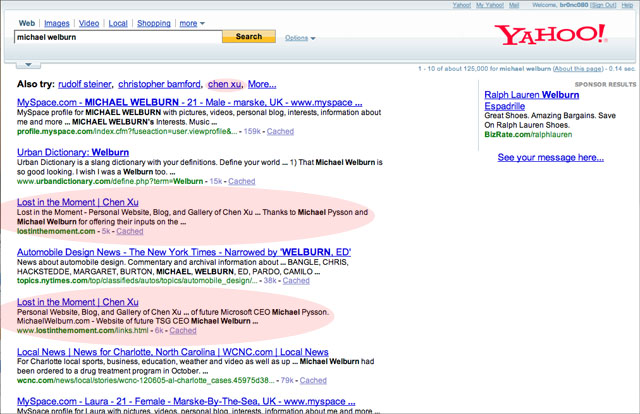Click 'More...' in Also try suggestions
The height and width of the screenshot is (414, 640).
pyautogui.click(x=262, y=84)
